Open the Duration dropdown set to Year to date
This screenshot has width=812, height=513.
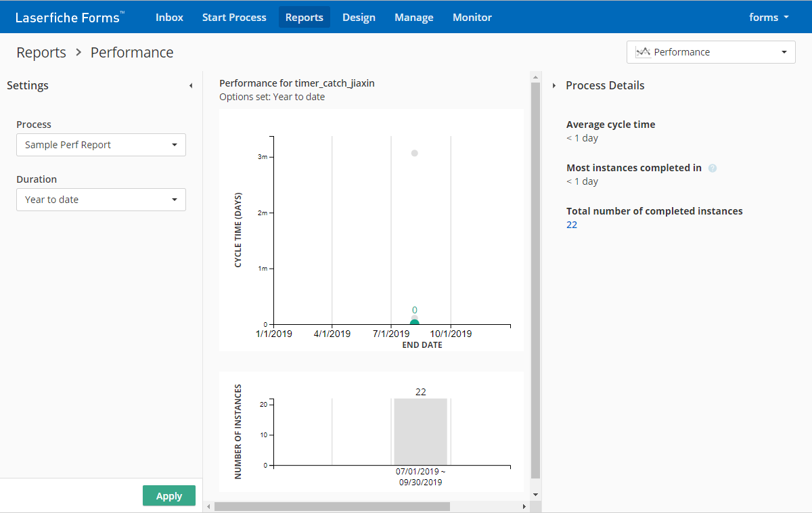click(101, 200)
